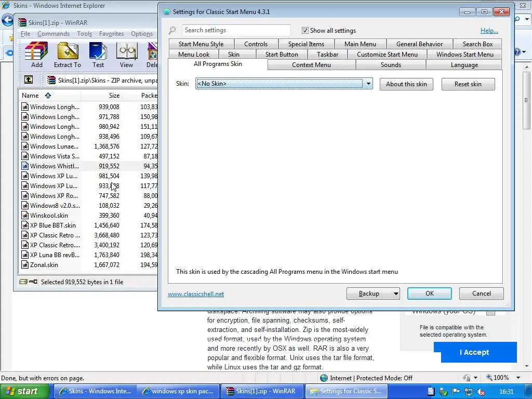Go up one folder level in WinRAR
532x399 pixels.
(x=29, y=79)
